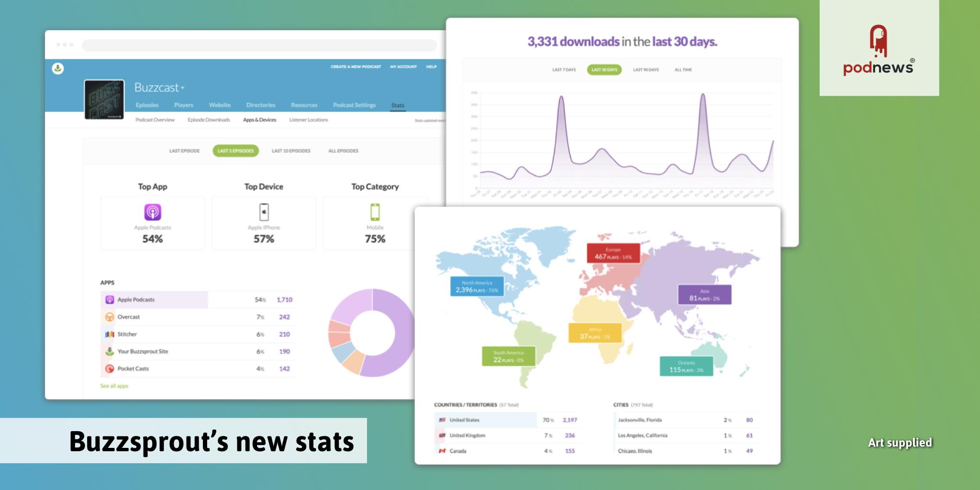Click CREATE A NEW PODCAST
This screenshot has width=980, height=490.
point(356,67)
